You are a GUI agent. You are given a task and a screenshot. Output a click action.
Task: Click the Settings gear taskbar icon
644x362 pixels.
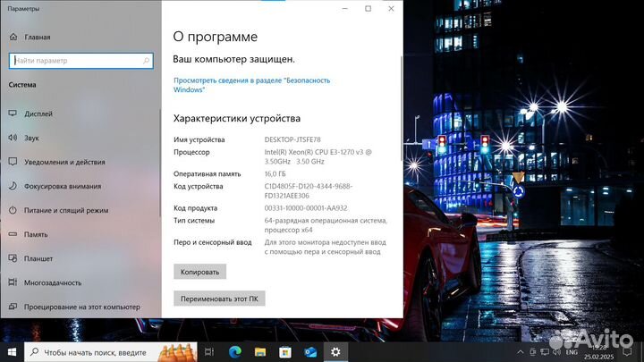coord(335,352)
